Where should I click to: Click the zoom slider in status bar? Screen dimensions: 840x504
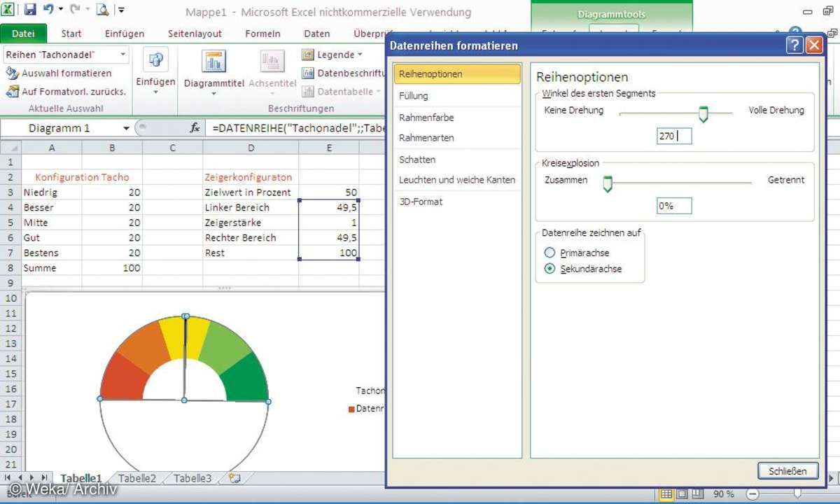coord(797,494)
